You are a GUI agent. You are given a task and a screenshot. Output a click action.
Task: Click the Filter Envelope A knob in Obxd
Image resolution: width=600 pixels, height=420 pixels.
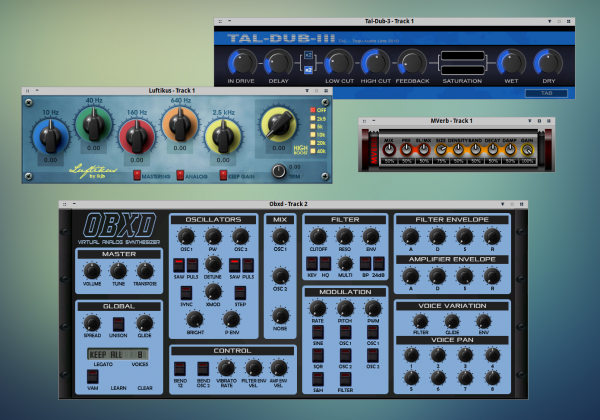coord(411,236)
